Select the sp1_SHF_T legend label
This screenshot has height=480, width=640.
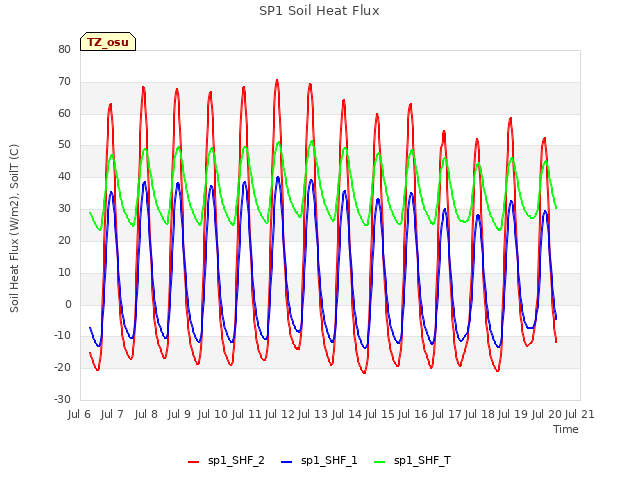[x=422, y=461]
